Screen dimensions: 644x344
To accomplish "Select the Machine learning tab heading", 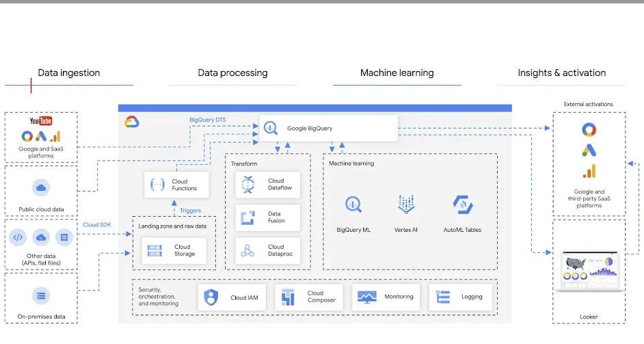I will [x=397, y=72].
